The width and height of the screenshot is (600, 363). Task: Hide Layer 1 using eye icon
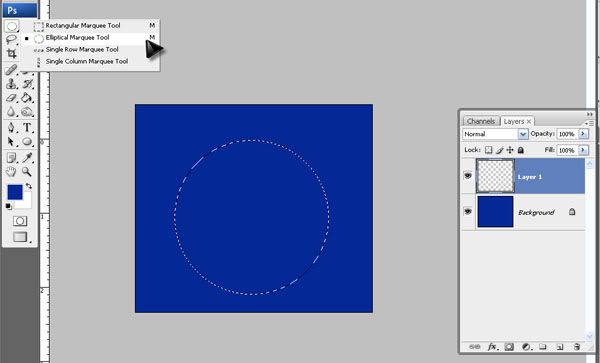(468, 176)
